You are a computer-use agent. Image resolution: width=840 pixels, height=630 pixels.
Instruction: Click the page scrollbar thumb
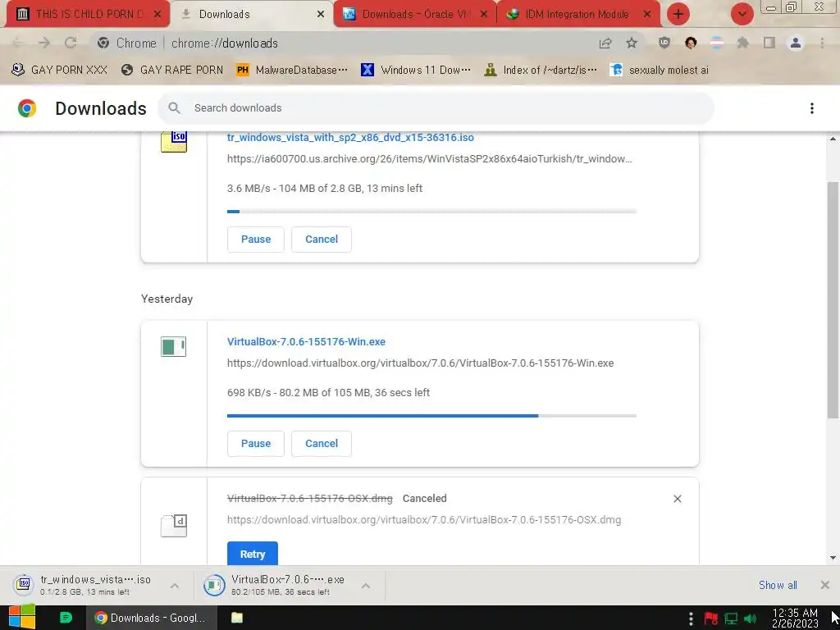tap(833, 300)
